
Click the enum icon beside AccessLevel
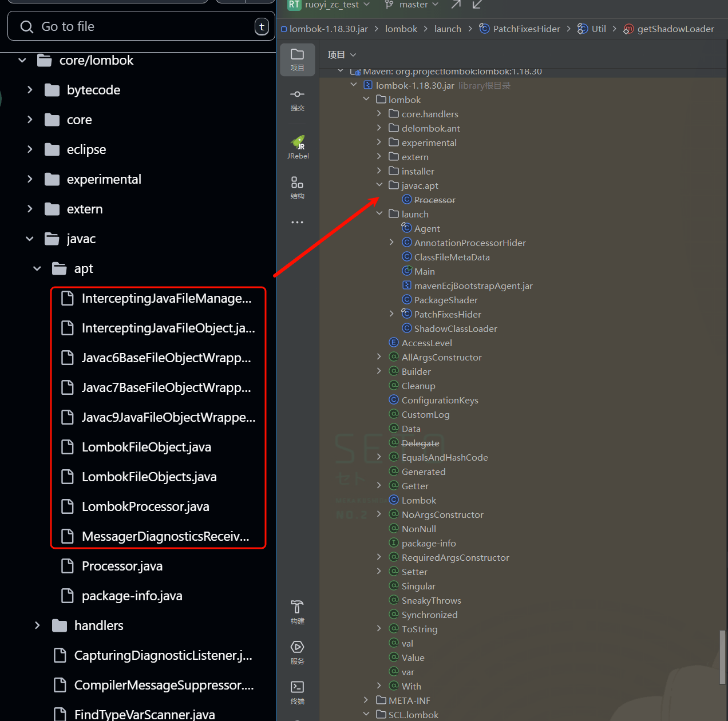point(394,342)
